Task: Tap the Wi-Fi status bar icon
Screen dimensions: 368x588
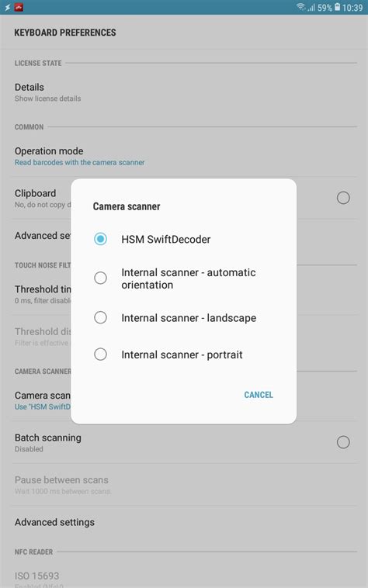Action: [301, 7]
